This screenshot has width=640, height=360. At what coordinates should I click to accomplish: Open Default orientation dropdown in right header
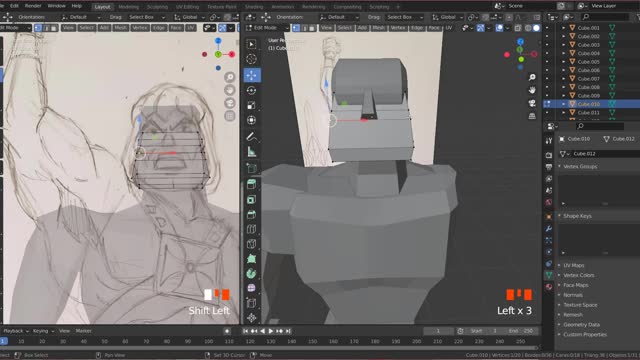(339, 17)
